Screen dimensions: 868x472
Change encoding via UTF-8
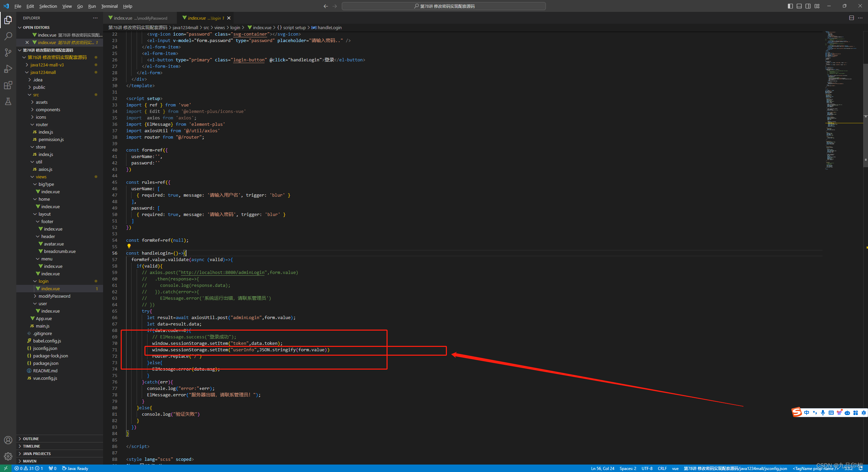click(x=647, y=468)
